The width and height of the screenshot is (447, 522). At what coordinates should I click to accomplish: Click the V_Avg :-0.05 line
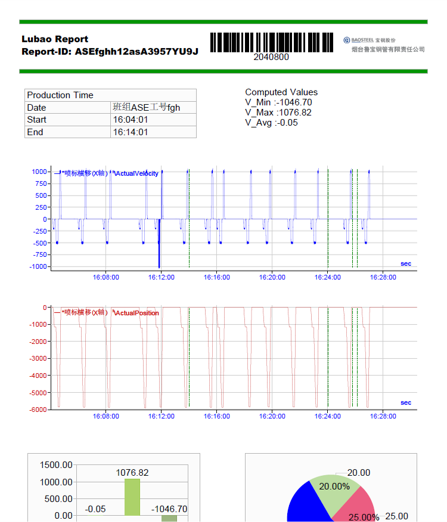click(x=271, y=123)
